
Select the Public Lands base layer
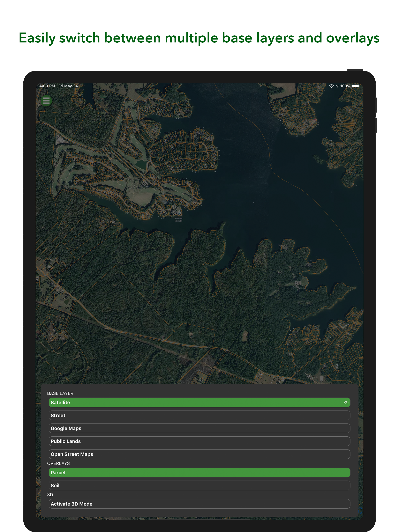point(199,441)
